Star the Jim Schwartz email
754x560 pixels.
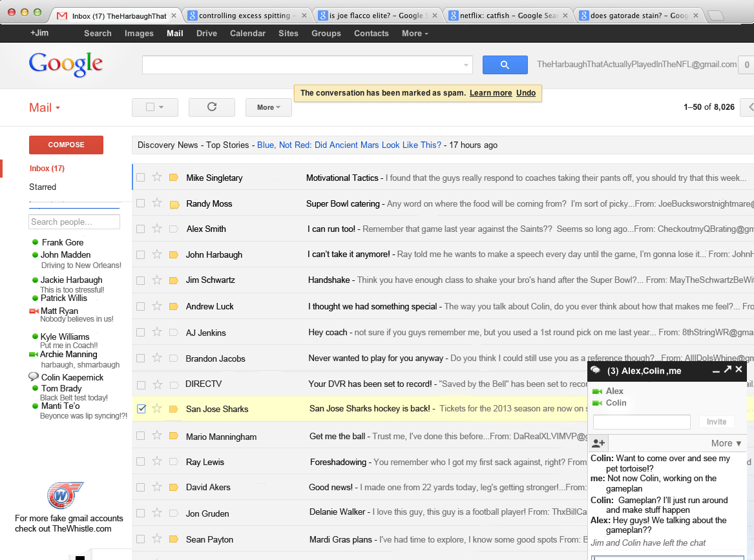pos(157,280)
